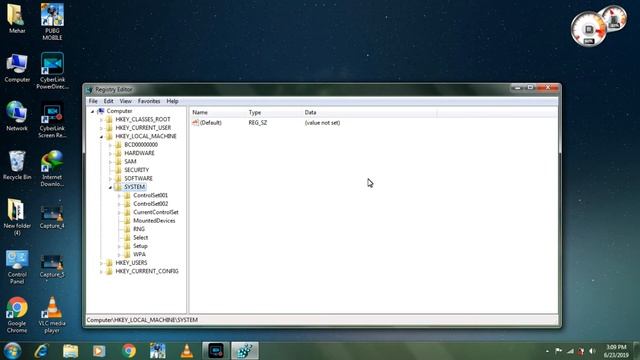
Task: Select the HKEY_LOCAL_MACHINE key
Action: click(146, 136)
